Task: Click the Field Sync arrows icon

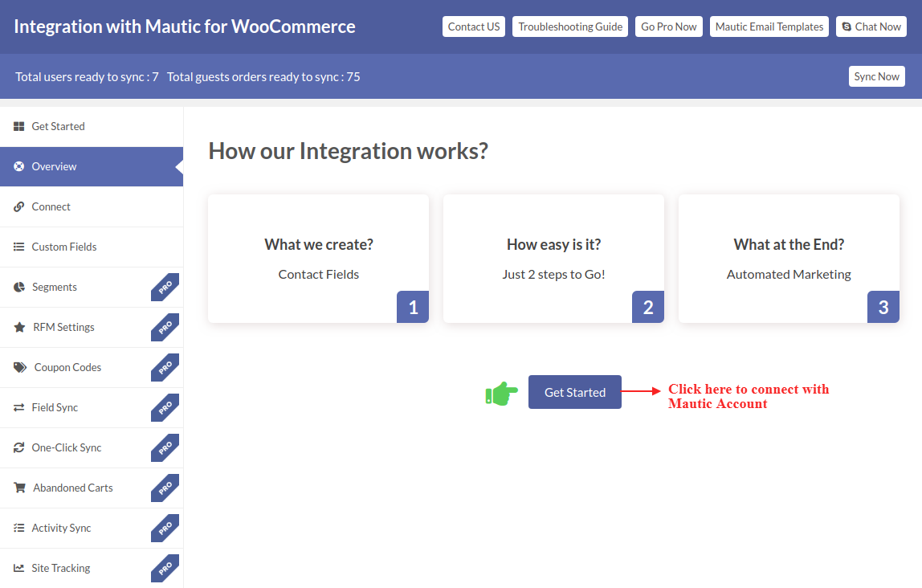Action: [x=18, y=407]
